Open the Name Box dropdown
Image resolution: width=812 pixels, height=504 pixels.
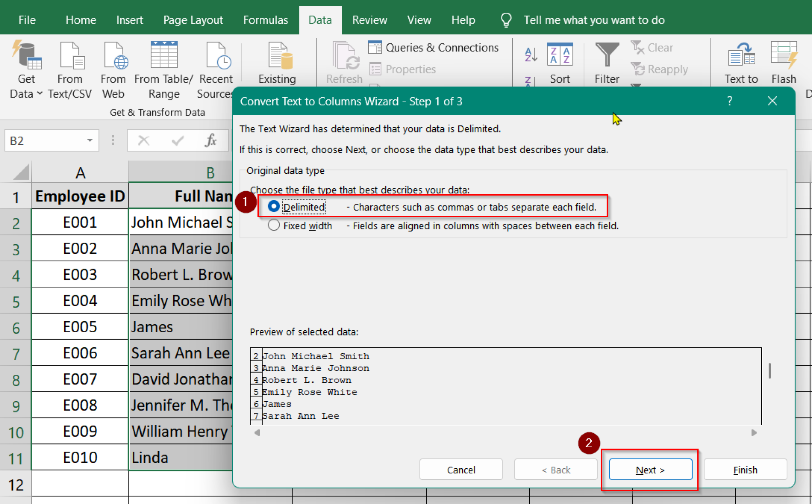point(90,140)
